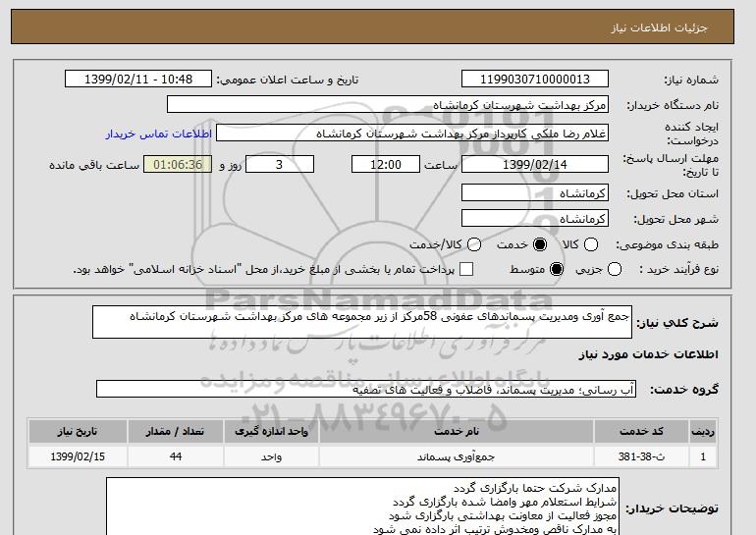
Task: Click the section title اطلاعات خدمات مورد نیاز
Action: 648,354
